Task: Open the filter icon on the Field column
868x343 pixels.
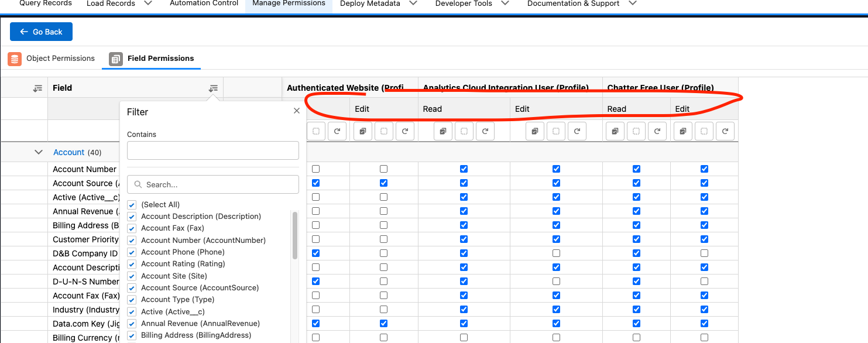Action: click(213, 87)
